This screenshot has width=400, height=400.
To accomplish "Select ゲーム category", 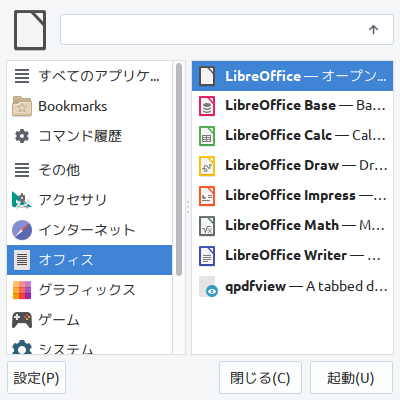I will 89,320.
